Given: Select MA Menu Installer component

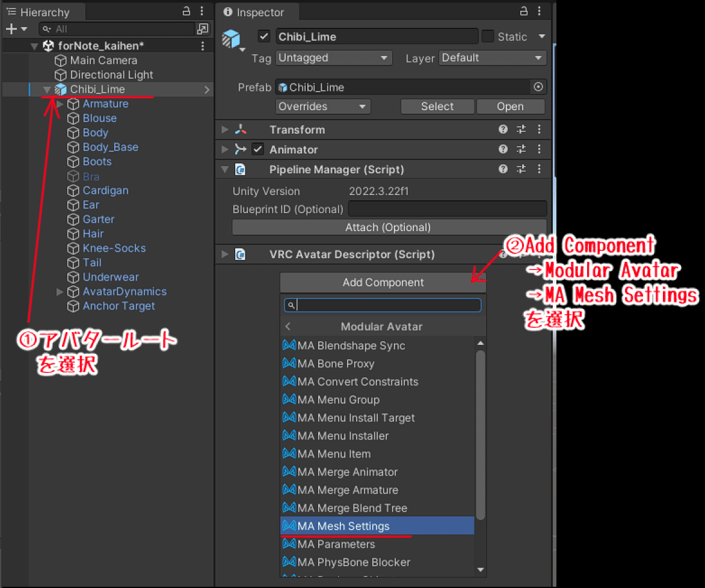Looking at the screenshot, I should (377, 436).
